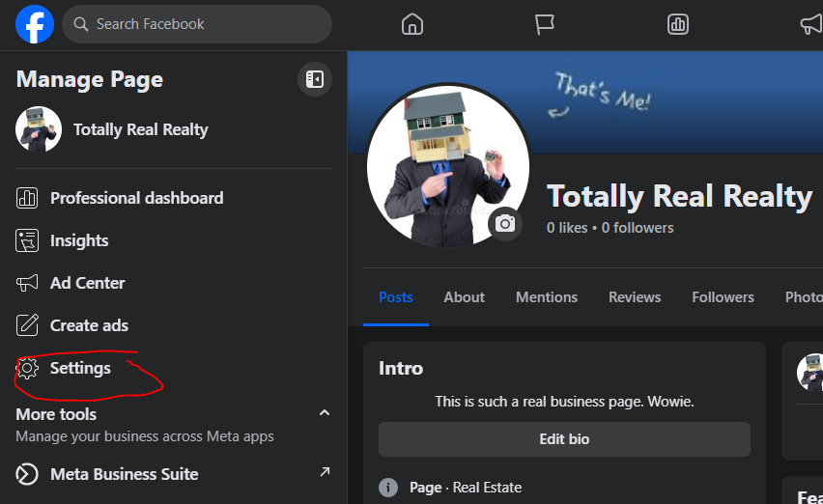The image size is (823, 504).
Task: Open Insights
Action: [x=79, y=240]
